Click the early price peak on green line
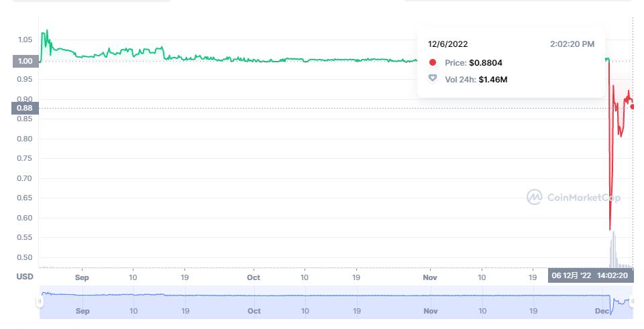Screen dimensions: 644x329 47,30
